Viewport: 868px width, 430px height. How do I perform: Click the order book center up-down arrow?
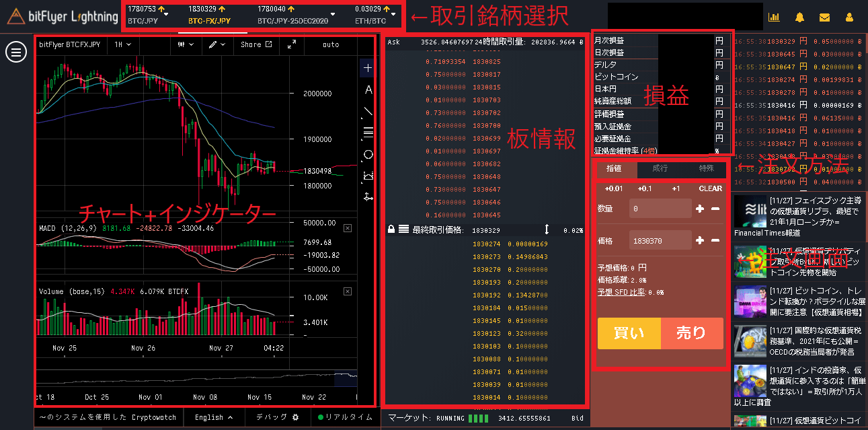click(547, 229)
